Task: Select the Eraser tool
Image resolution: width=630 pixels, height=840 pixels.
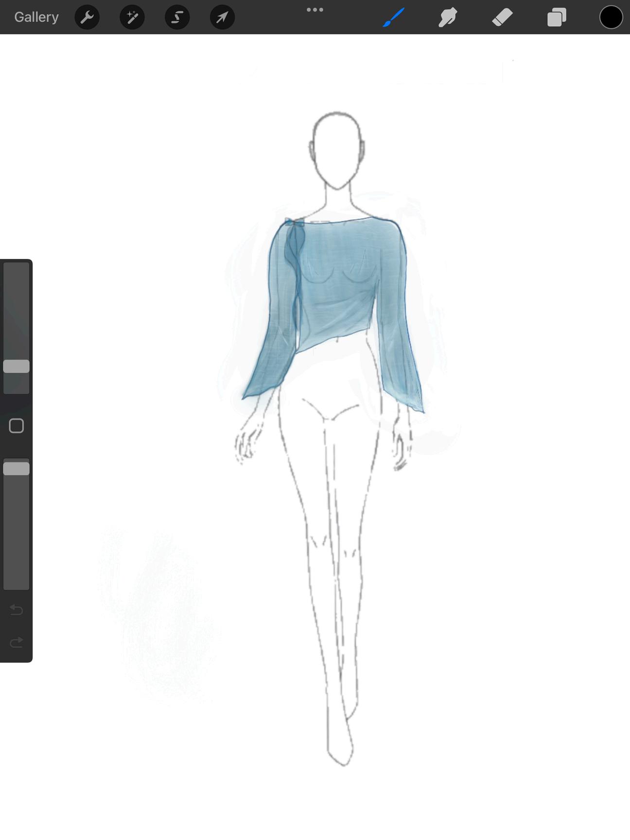Action: click(502, 17)
